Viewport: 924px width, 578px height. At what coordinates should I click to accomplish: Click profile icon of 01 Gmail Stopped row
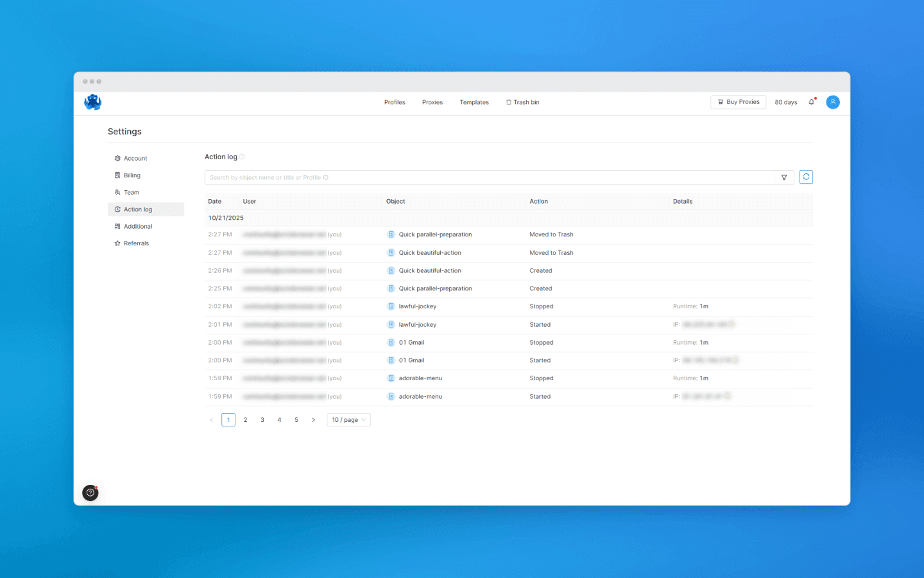tap(391, 342)
